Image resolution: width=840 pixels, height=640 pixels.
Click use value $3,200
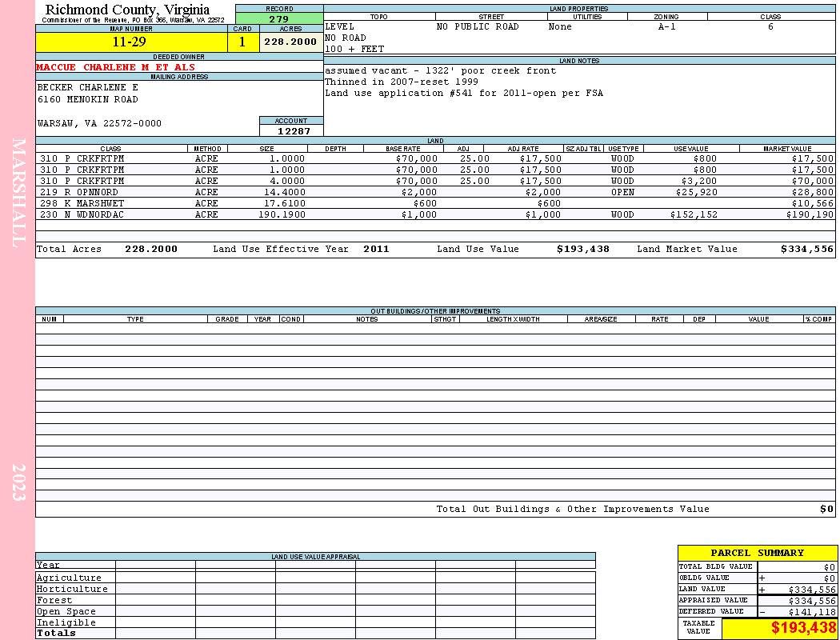[x=699, y=181]
